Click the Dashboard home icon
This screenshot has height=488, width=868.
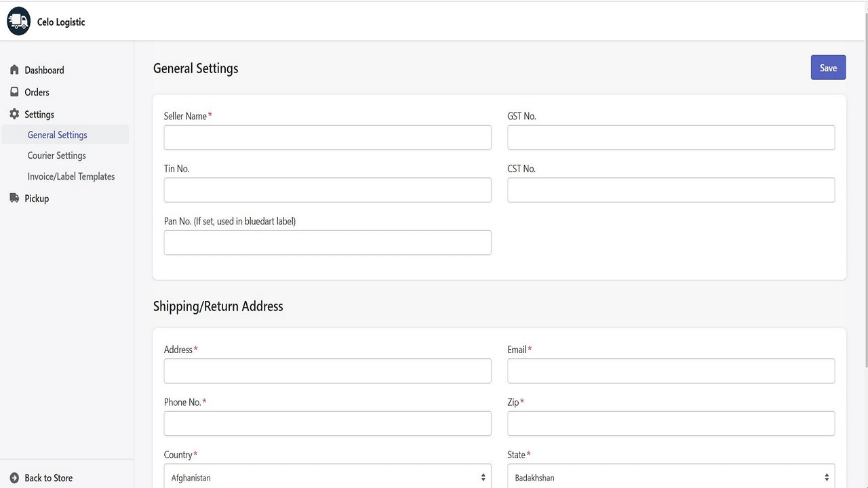pyautogui.click(x=14, y=69)
